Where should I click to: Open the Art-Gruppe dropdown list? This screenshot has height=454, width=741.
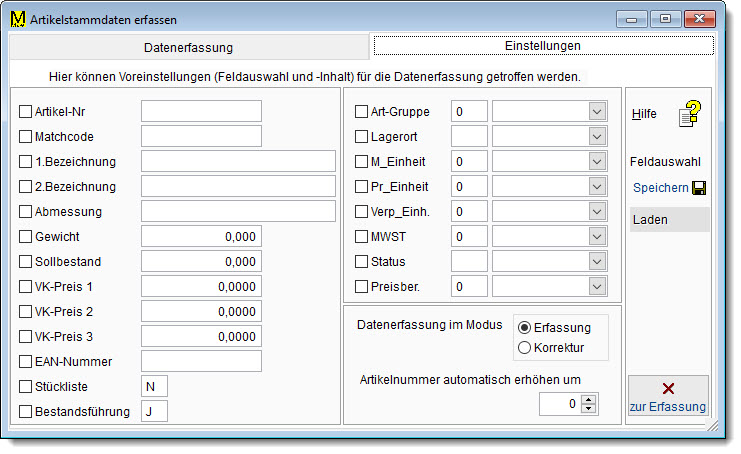pyautogui.click(x=597, y=111)
